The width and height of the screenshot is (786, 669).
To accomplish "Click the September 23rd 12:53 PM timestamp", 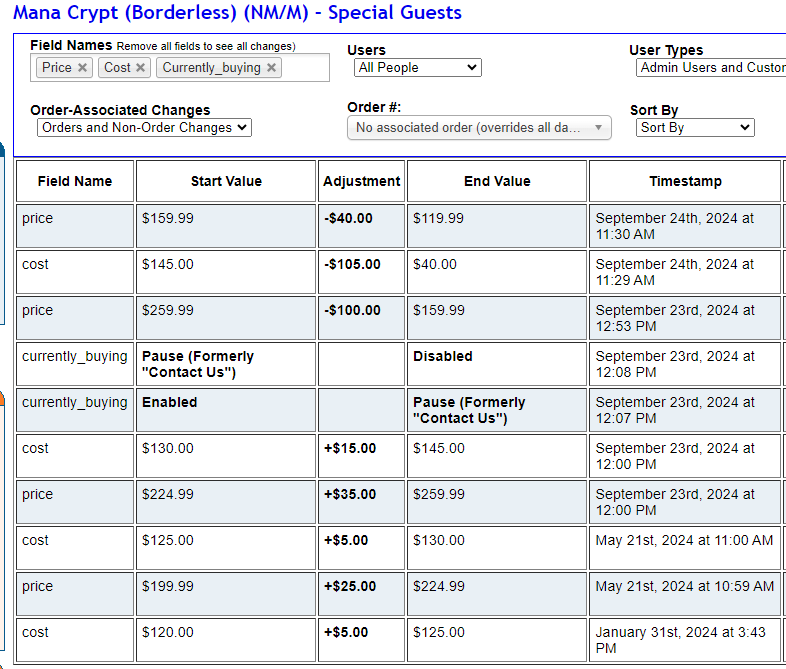I will (675, 319).
